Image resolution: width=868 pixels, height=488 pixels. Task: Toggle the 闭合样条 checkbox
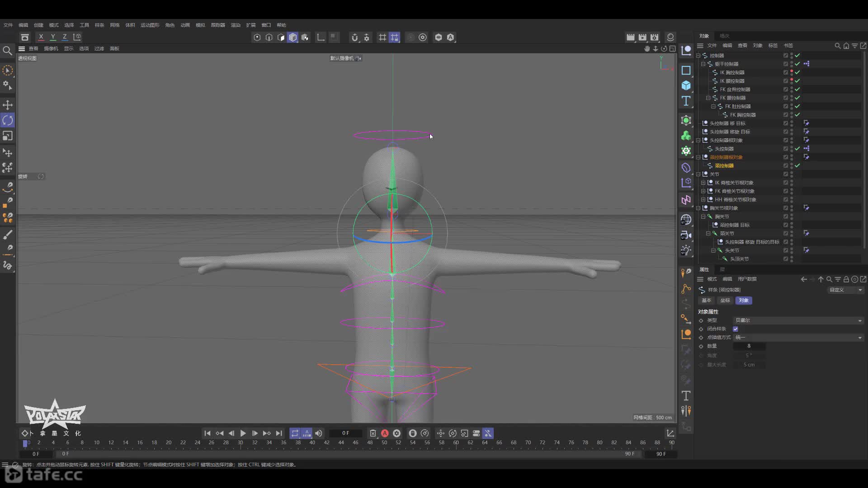click(736, 329)
